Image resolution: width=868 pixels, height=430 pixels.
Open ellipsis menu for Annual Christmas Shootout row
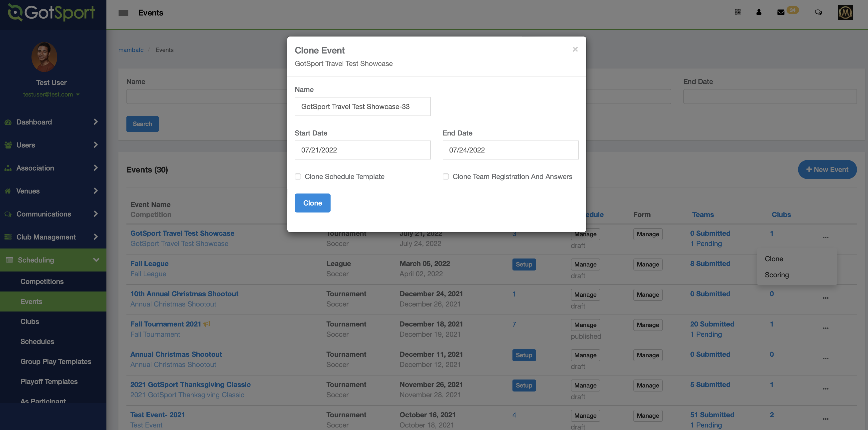tap(826, 358)
